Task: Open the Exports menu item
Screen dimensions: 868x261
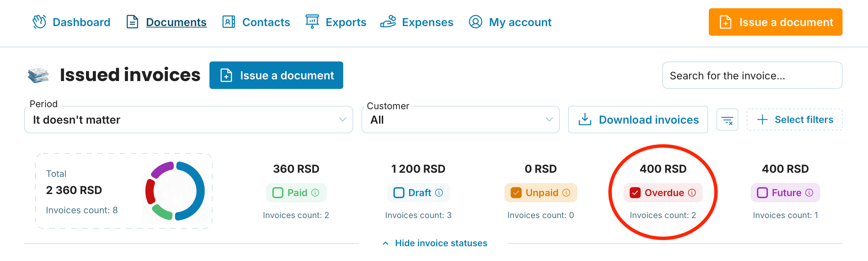Action: (x=336, y=22)
